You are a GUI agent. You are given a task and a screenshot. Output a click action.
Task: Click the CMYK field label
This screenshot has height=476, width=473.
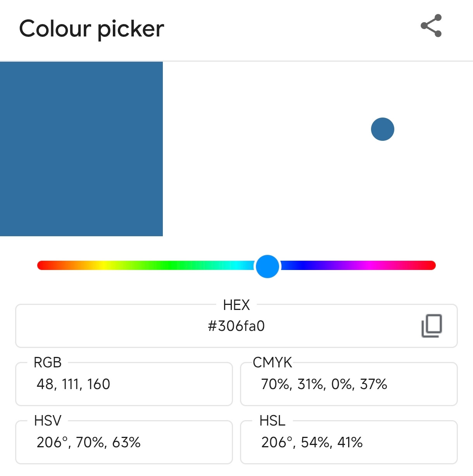pos(272,363)
